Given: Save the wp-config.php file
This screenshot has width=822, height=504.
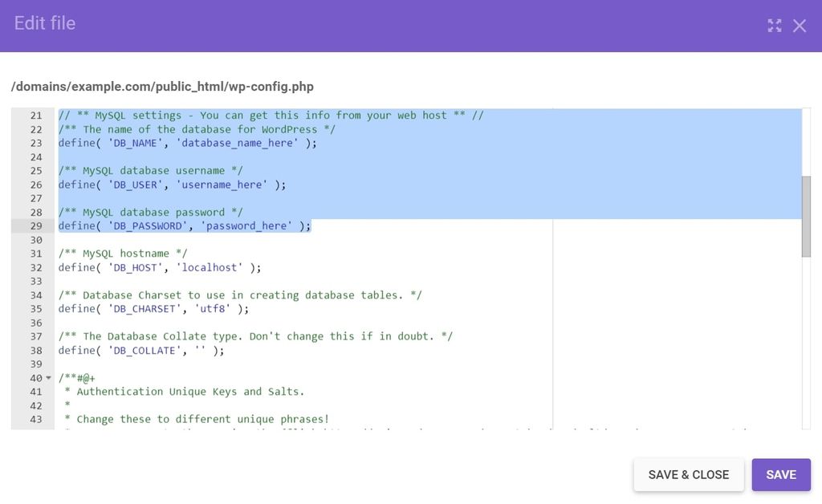Looking at the screenshot, I should 780,474.
